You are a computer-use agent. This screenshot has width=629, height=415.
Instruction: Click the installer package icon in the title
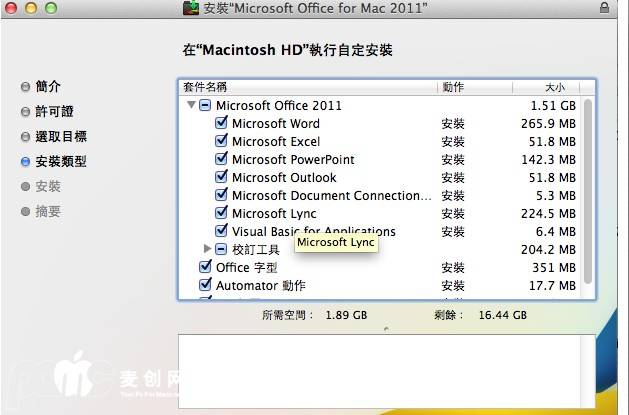[191, 8]
